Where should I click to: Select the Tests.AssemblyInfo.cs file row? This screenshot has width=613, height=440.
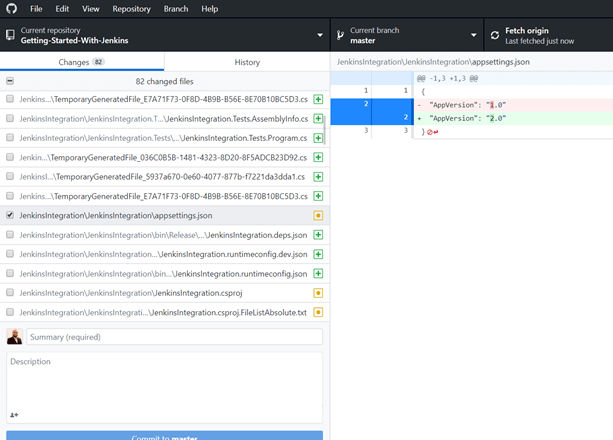165,119
